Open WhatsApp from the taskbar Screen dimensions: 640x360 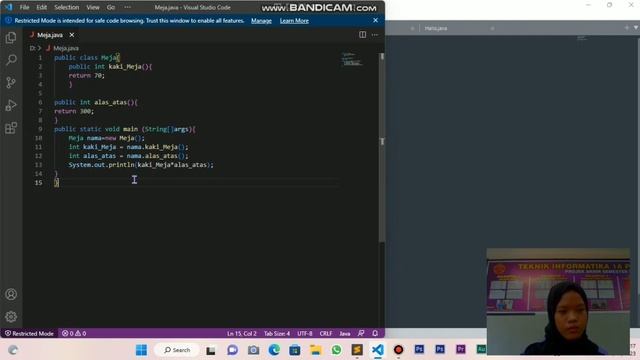click(336, 350)
